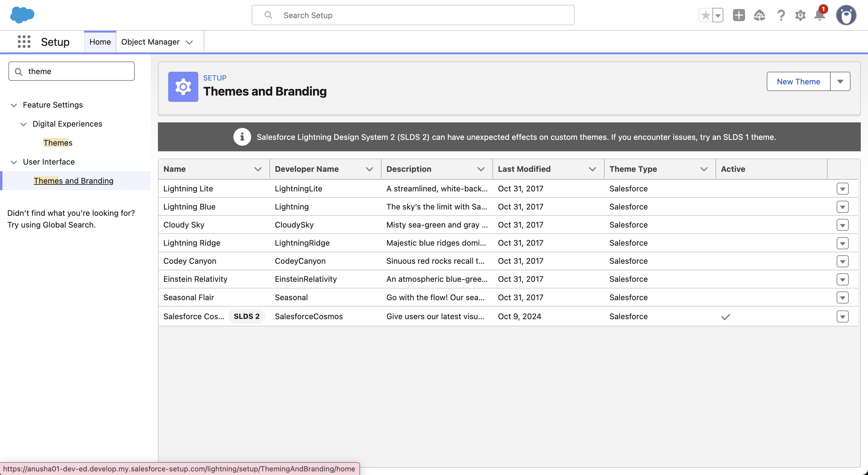Click the Salesforce cloud logo
This screenshot has width=868, height=475.
(22, 15)
